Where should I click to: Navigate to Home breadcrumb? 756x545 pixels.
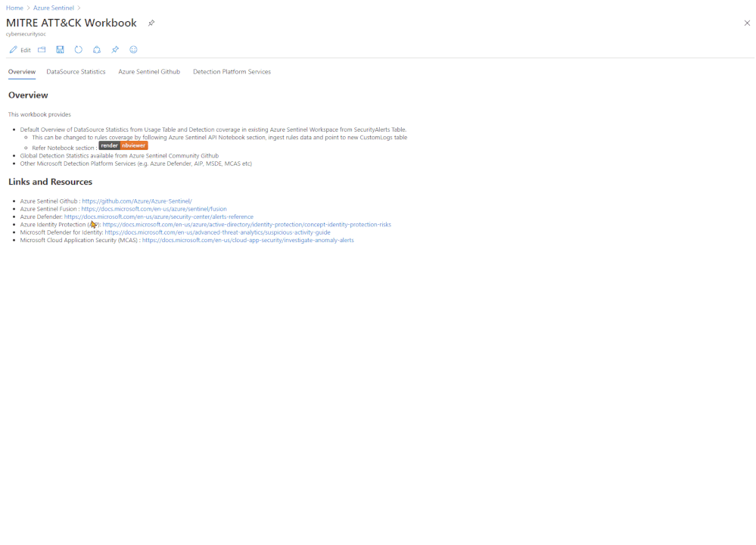[14, 8]
